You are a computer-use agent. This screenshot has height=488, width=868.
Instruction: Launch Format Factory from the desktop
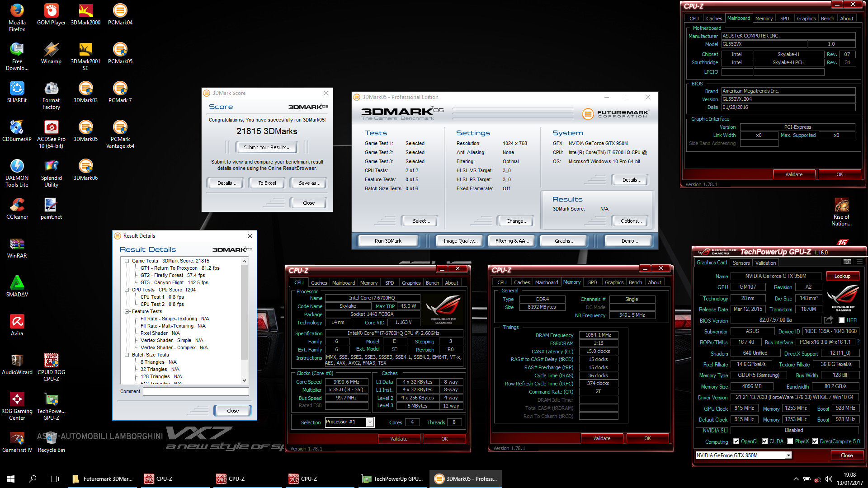51,95
